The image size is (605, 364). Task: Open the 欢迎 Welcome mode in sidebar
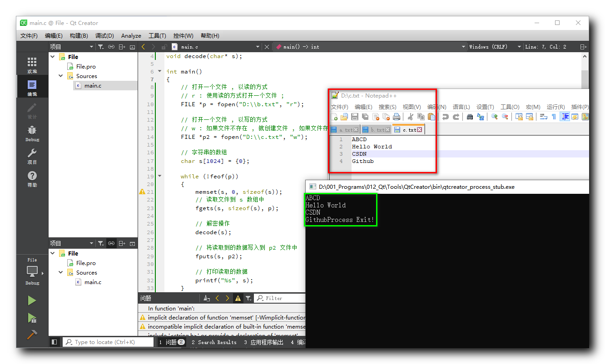tap(32, 65)
